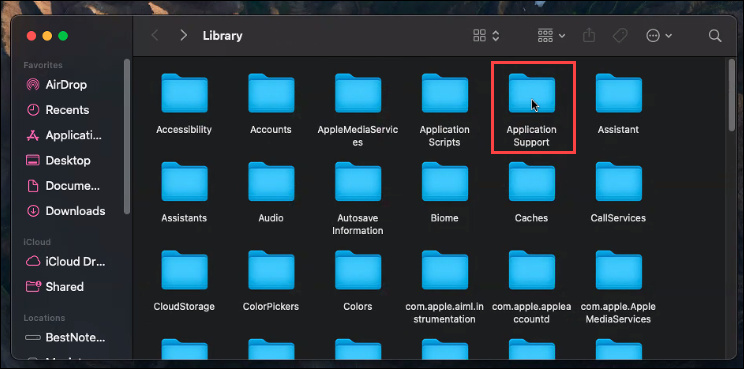Open the Application Scripts folder
The height and width of the screenshot is (369, 744).
coord(445,94)
